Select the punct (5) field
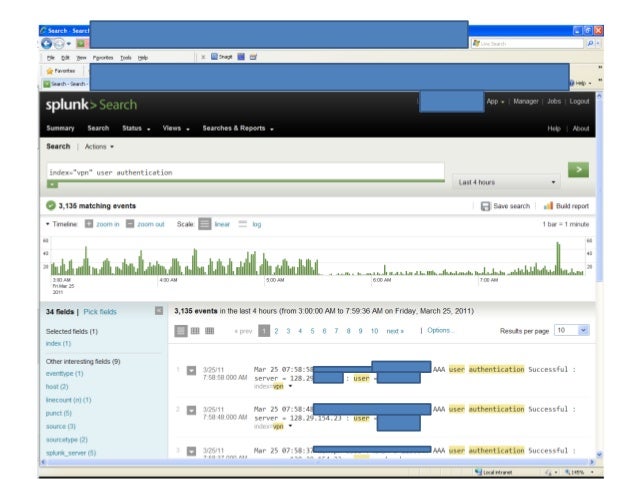This screenshot has height=479, width=638. pyautogui.click(x=59, y=413)
